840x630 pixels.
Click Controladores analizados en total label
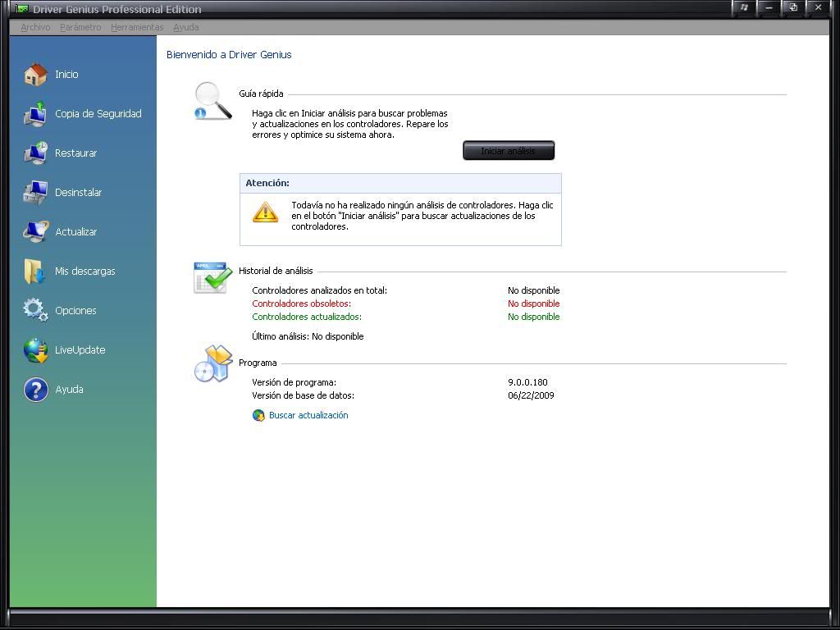(319, 290)
